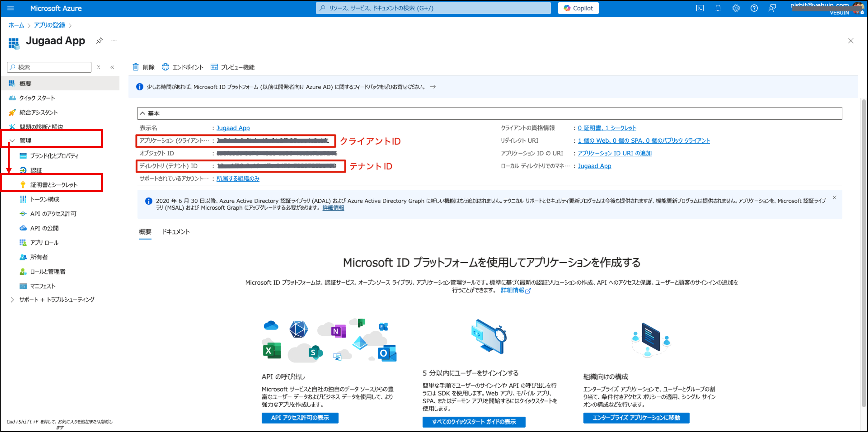Image resolution: width=868 pixels, height=432 pixels.
Task: Open the Jugaad App display name link
Action: (233, 128)
